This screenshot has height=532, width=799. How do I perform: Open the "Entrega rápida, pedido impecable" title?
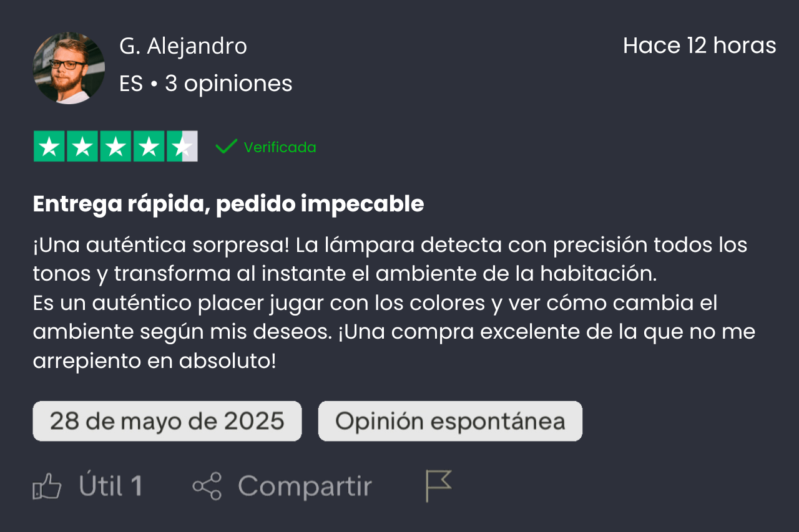(x=228, y=204)
